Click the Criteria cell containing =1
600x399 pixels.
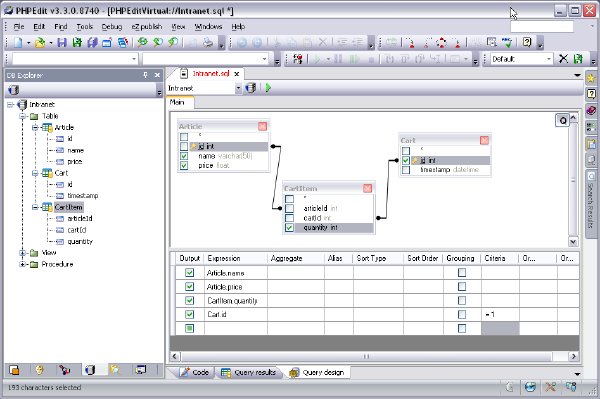[x=500, y=314]
